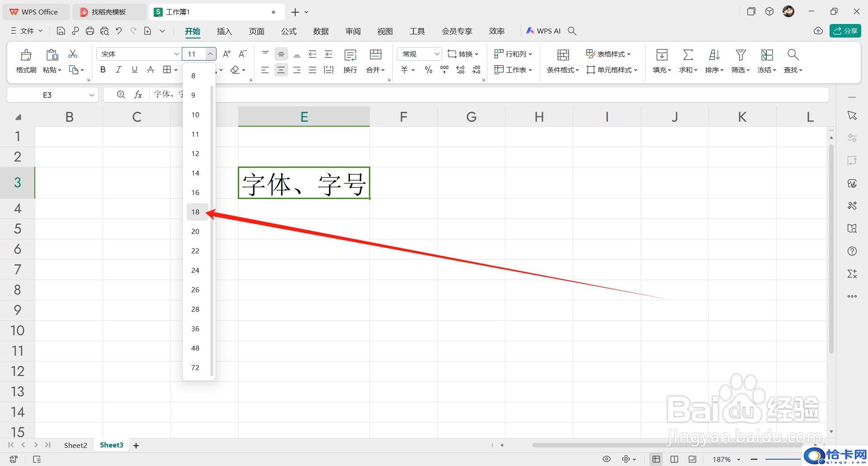Viewport: 868px width, 466px height.
Task: Click the Paste (粘贴) clipboard icon
Action: pyautogui.click(x=52, y=55)
